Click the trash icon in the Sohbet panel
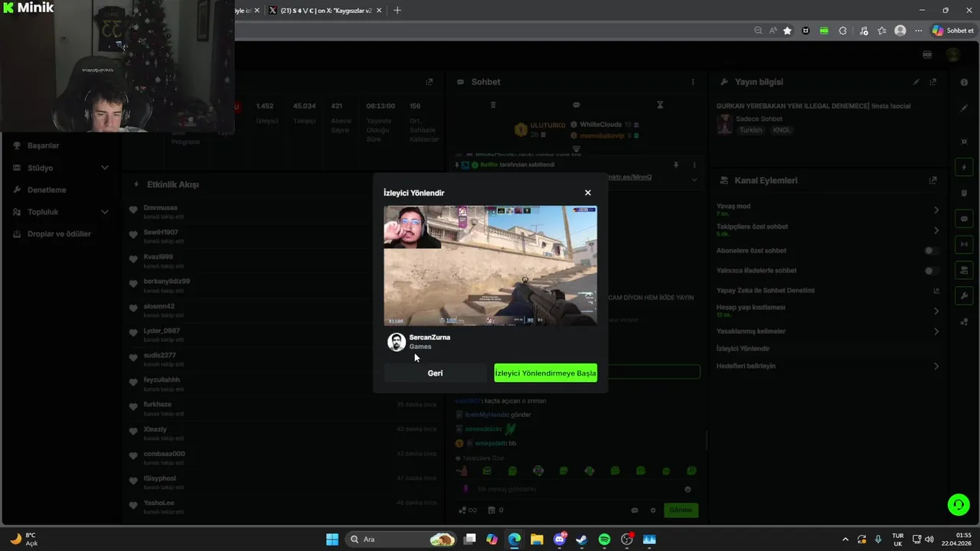Viewport: 980px width, 551px height. pyautogui.click(x=493, y=105)
